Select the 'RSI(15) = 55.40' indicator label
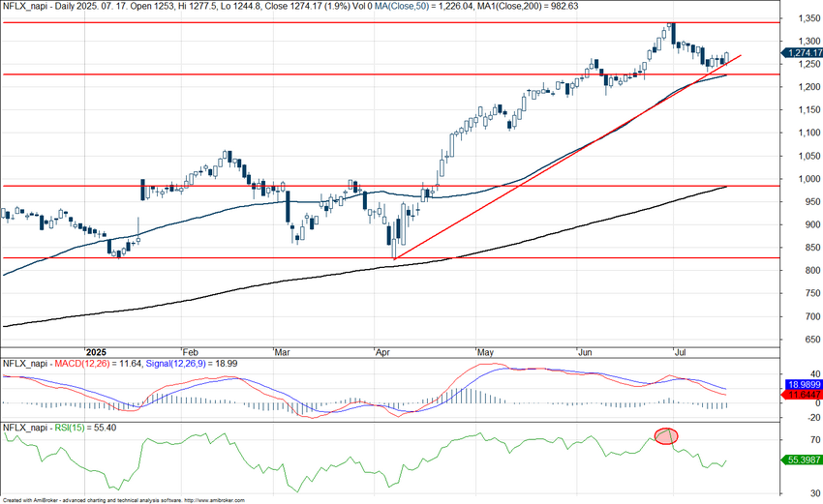 [85, 428]
